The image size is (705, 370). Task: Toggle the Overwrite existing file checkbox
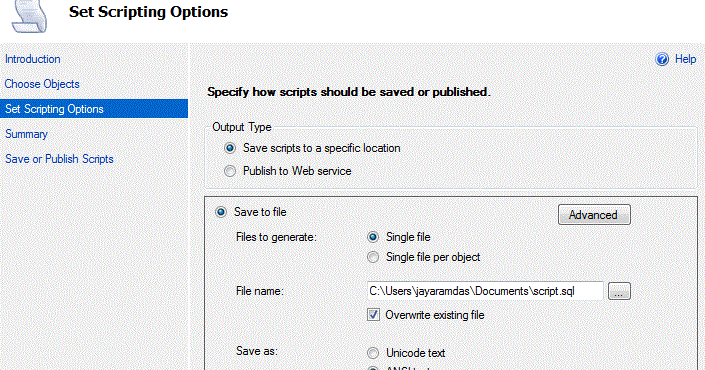(x=373, y=315)
